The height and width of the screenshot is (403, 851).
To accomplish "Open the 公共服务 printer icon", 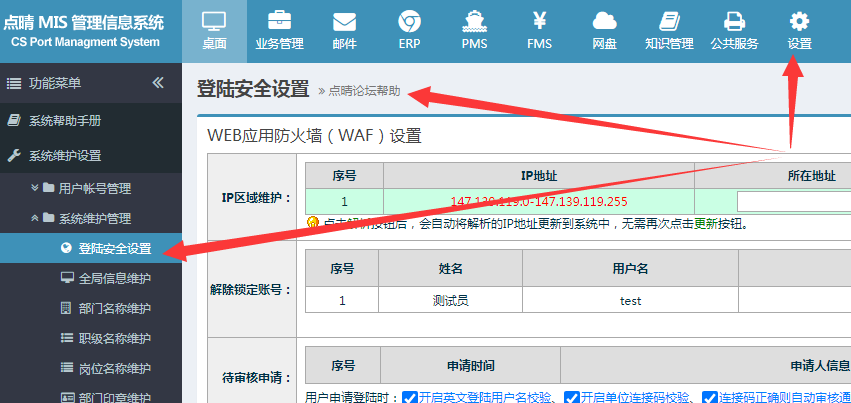I will pyautogui.click(x=734, y=21).
